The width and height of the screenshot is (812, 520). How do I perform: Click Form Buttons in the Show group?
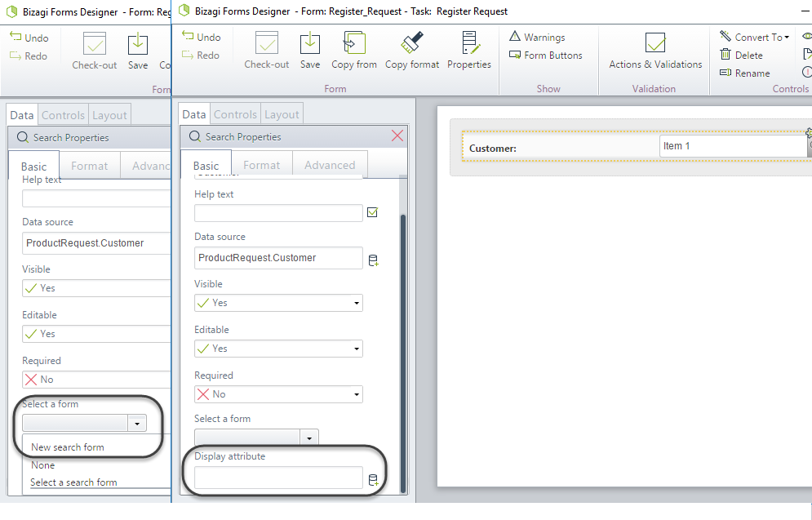(546, 55)
